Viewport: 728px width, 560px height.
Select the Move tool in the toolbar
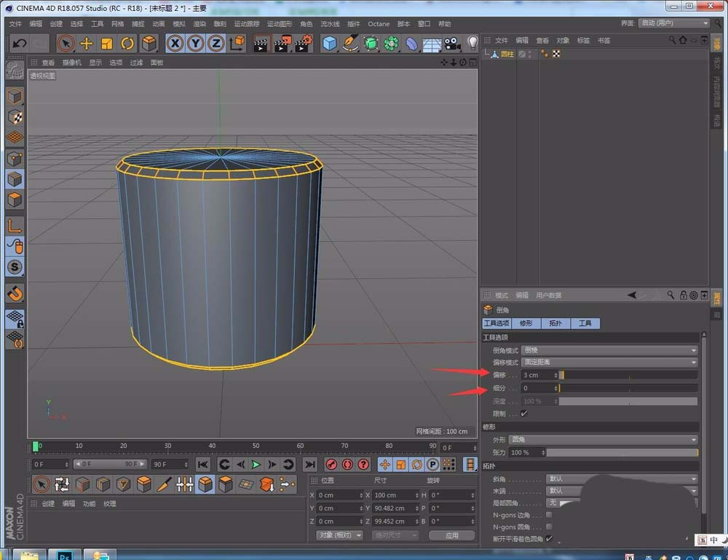tap(86, 44)
